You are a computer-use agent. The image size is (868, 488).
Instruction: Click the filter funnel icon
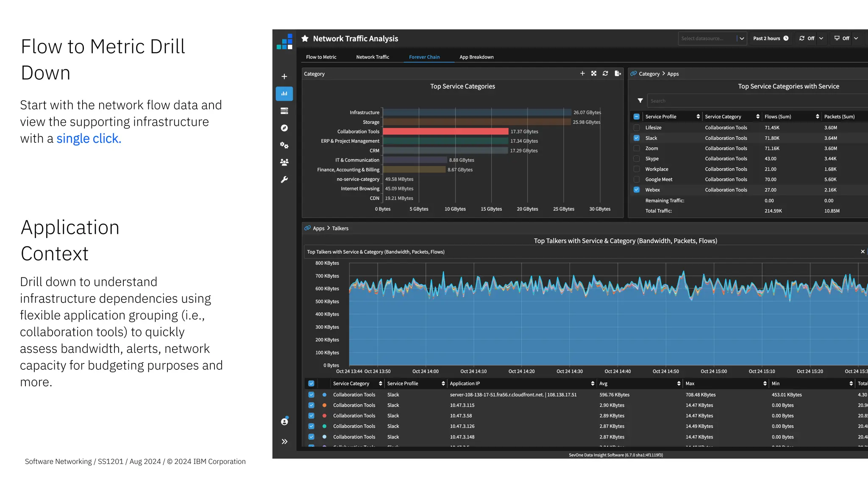tap(640, 101)
